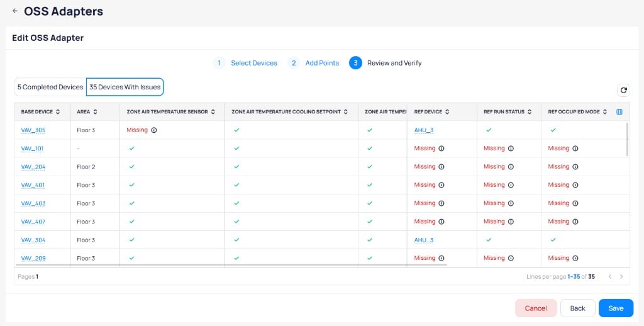Click Ref Device info icon in VAV_204 row
644x326 pixels.
click(441, 167)
